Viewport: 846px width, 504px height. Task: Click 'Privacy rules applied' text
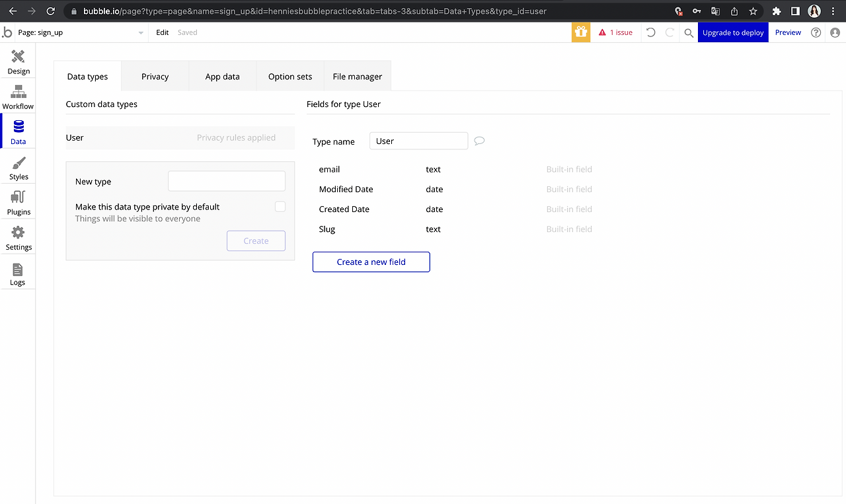point(236,137)
